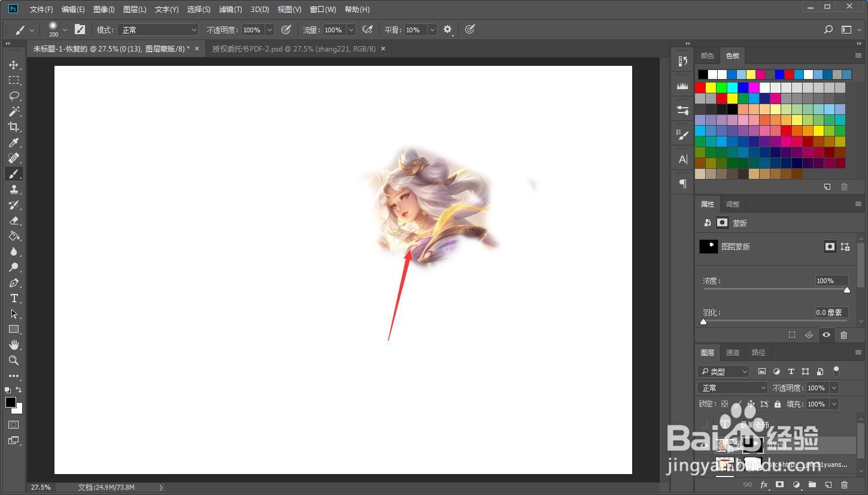Select the Brush tool in the toolbox
Viewport: 868px width, 495px height.
pos(14,174)
